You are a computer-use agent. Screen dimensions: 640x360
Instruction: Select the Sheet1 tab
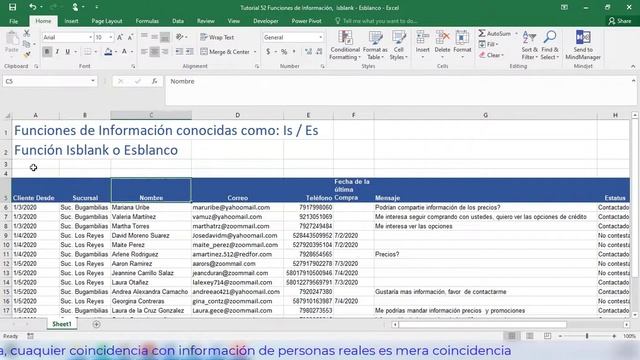point(62,324)
